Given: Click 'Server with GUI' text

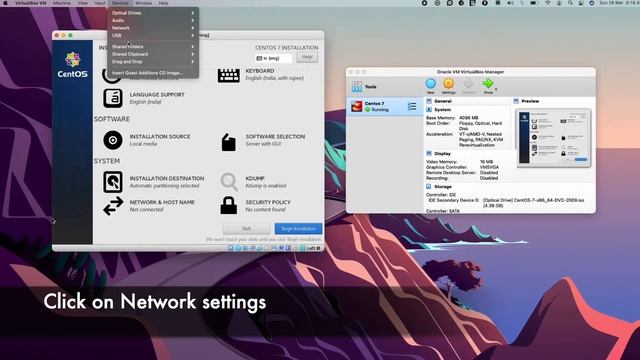Looking at the screenshot, I should pos(263,144).
